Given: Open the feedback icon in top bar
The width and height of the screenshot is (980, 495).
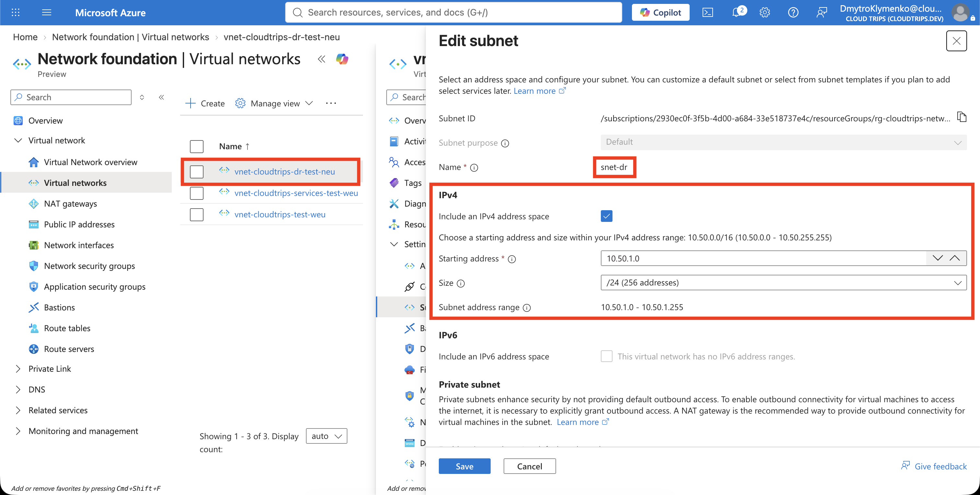Looking at the screenshot, I should click(x=822, y=13).
